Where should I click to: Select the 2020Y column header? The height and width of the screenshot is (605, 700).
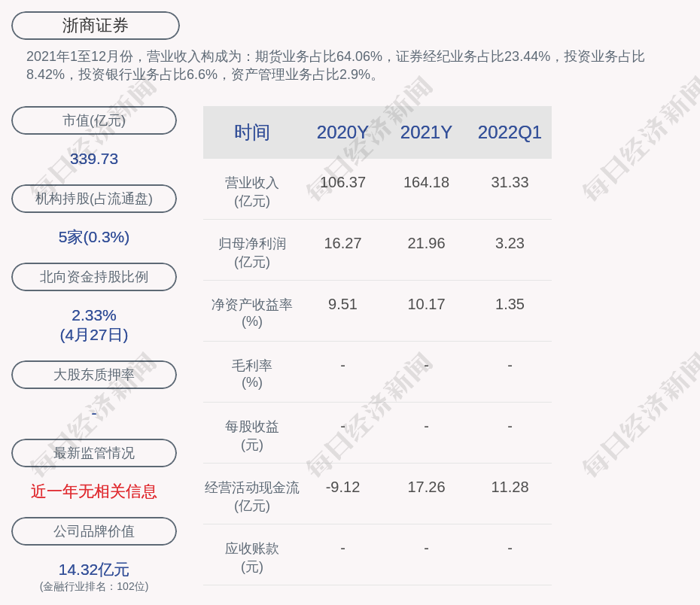pos(342,132)
